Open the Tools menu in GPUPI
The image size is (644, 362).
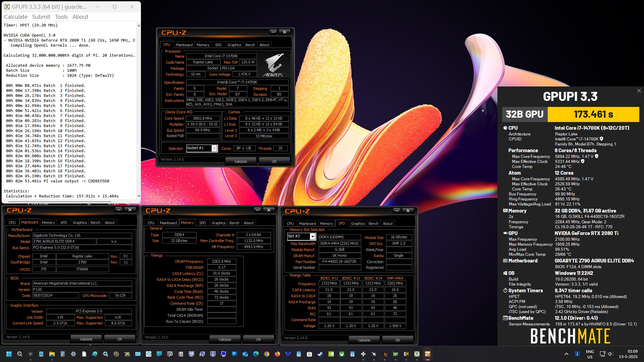(61, 17)
